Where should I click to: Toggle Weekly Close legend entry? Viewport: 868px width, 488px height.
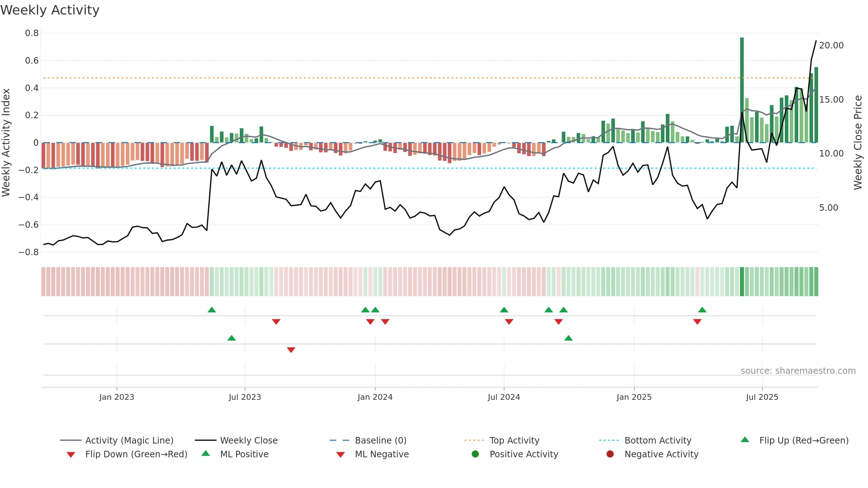pyautogui.click(x=236, y=440)
